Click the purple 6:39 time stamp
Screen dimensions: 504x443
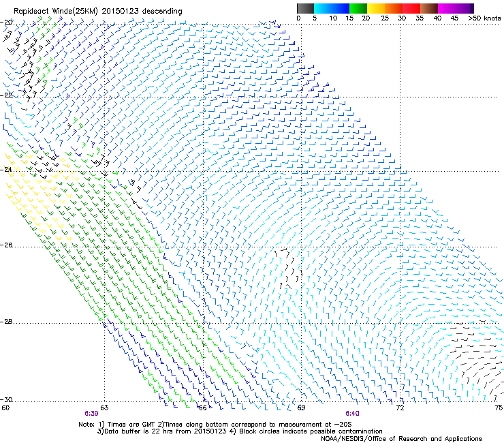(92, 414)
